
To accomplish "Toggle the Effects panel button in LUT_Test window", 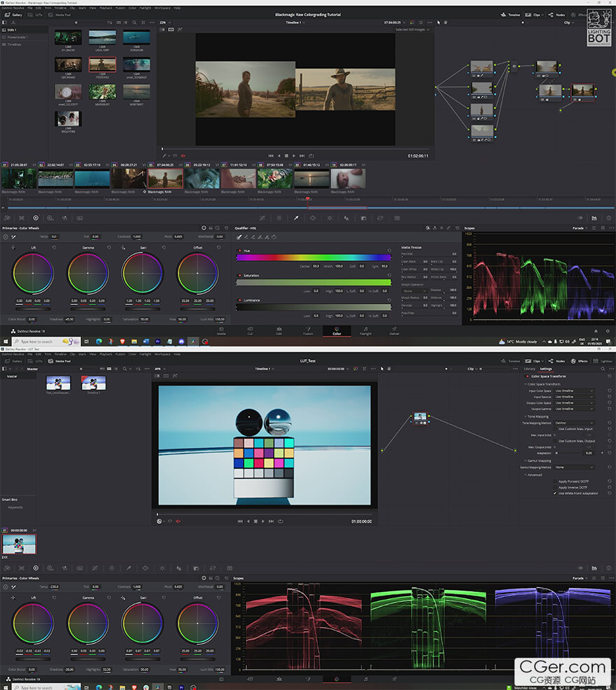I will coord(580,361).
